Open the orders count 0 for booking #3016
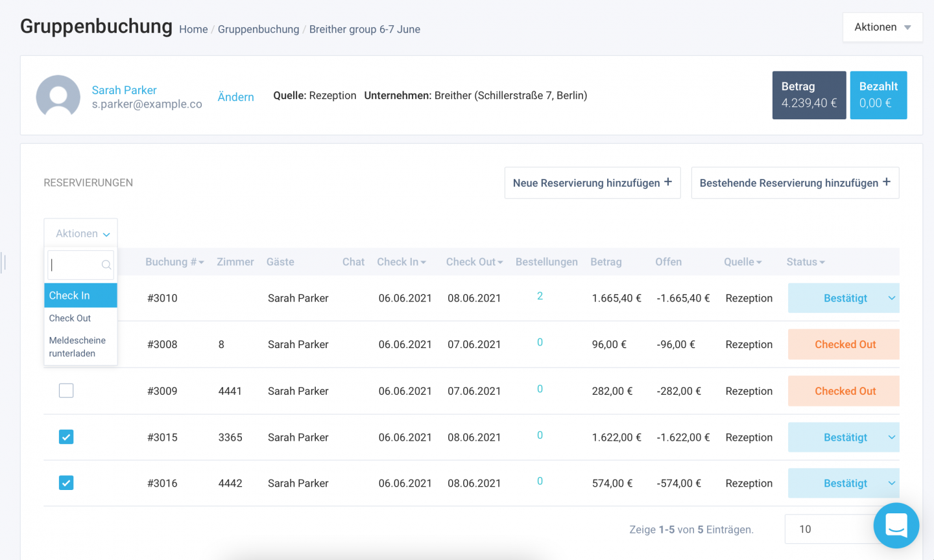 540,481
